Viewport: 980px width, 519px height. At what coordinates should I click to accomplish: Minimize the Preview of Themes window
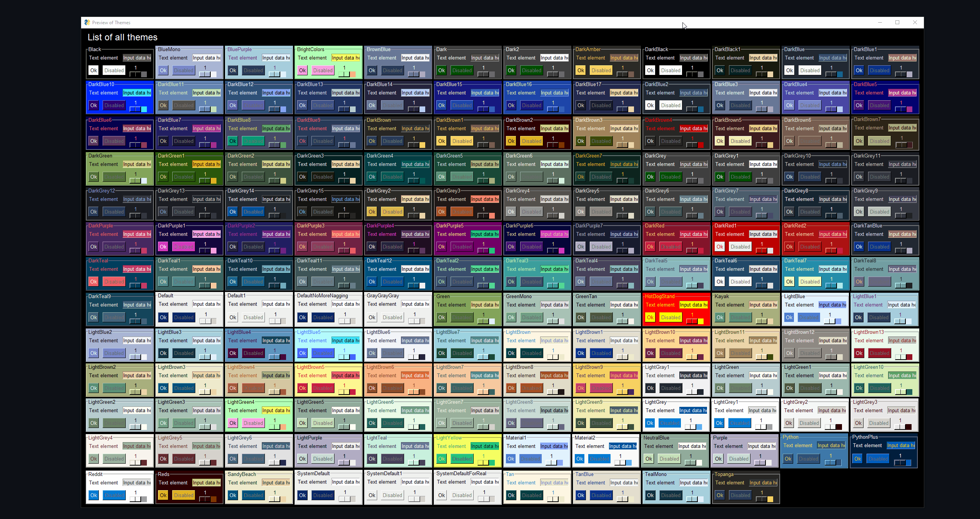tap(880, 23)
